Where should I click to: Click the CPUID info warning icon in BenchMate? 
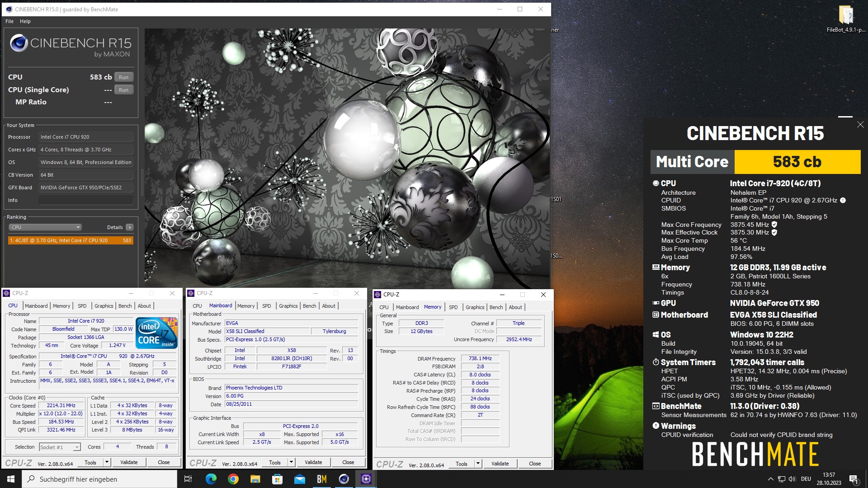click(x=843, y=200)
